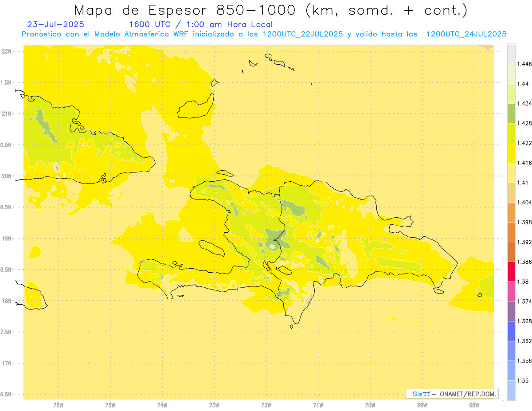The image size is (532, 411).
Task: Select the 71W longitude axis label
Action: 318,405
